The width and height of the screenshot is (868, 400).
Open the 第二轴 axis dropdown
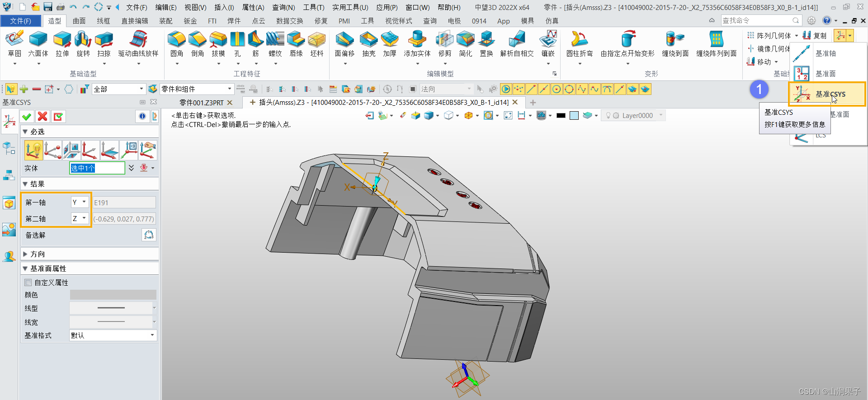pos(80,218)
